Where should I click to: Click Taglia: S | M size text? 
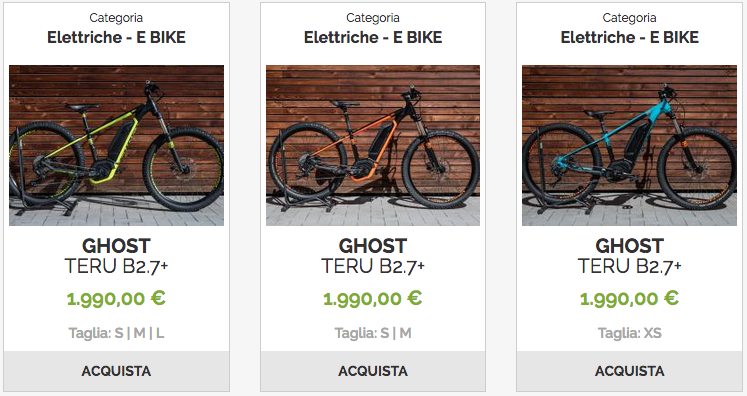[x=373, y=333]
